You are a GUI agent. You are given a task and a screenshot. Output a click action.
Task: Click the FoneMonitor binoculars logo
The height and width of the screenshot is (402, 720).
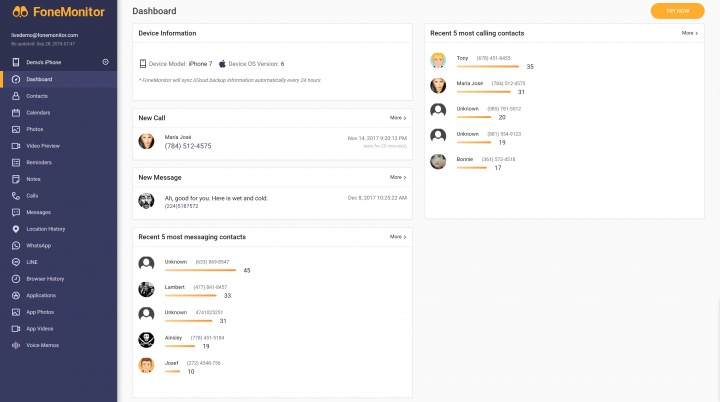[20, 11]
